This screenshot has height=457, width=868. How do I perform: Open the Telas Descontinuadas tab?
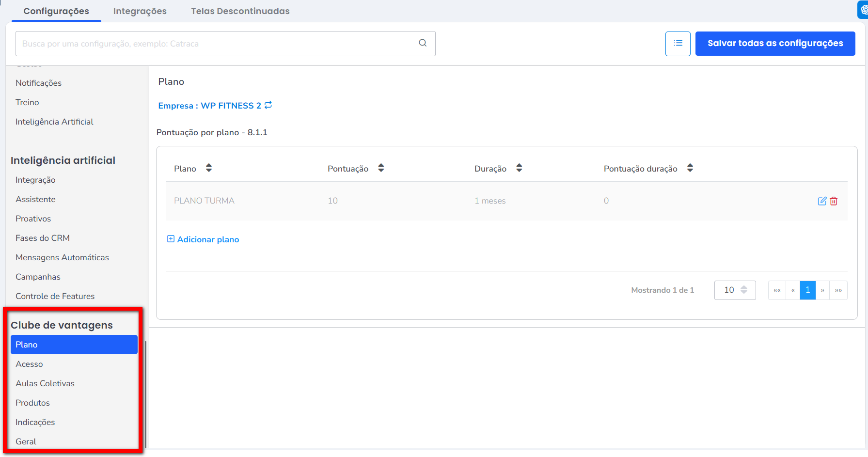(x=240, y=11)
